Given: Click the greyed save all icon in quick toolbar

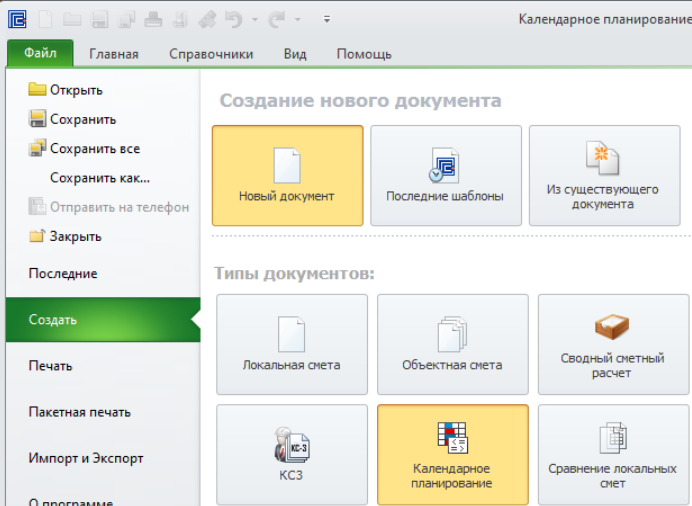Looking at the screenshot, I should 126,19.
